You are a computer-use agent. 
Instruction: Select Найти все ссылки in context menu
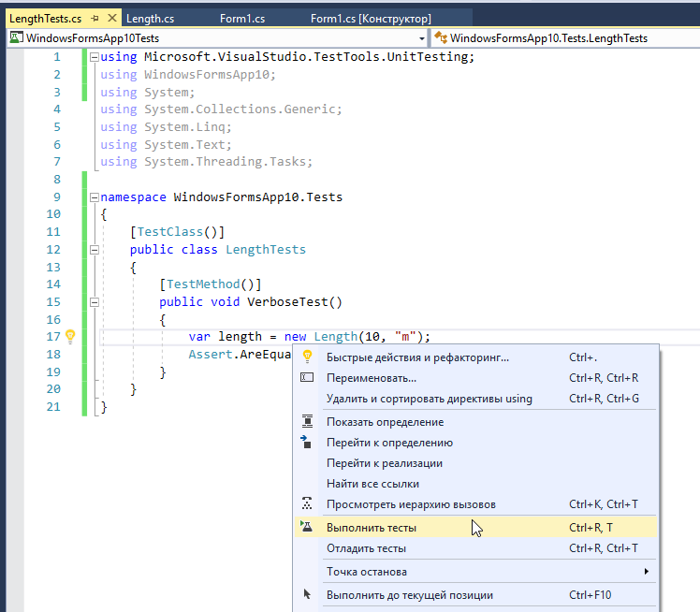click(372, 484)
